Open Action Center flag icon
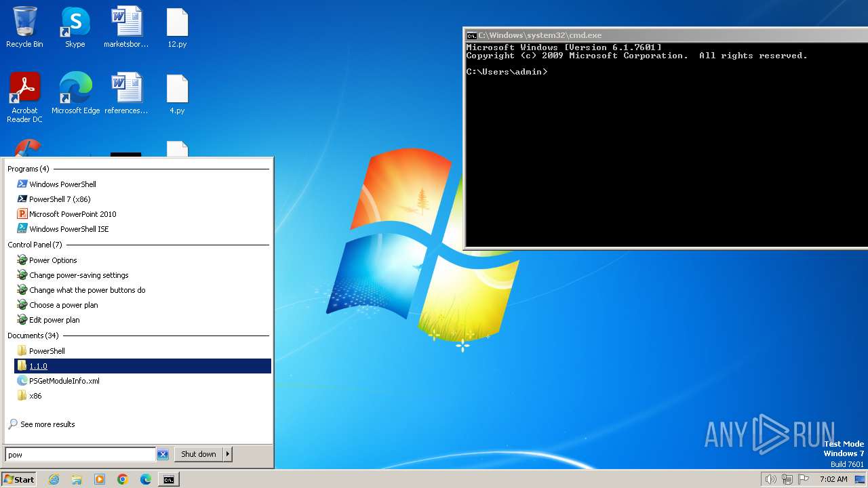Image resolution: width=868 pixels, height=488 pixels. (x=804, y=479)
